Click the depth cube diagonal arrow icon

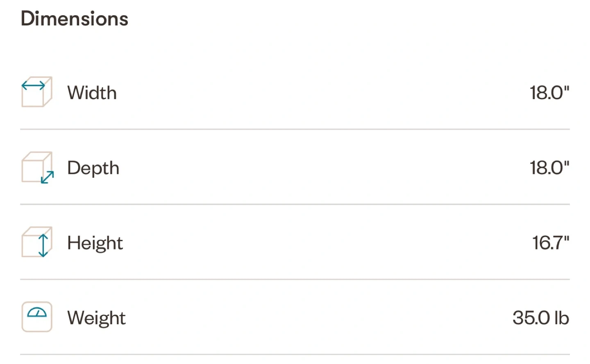(37, 167)
